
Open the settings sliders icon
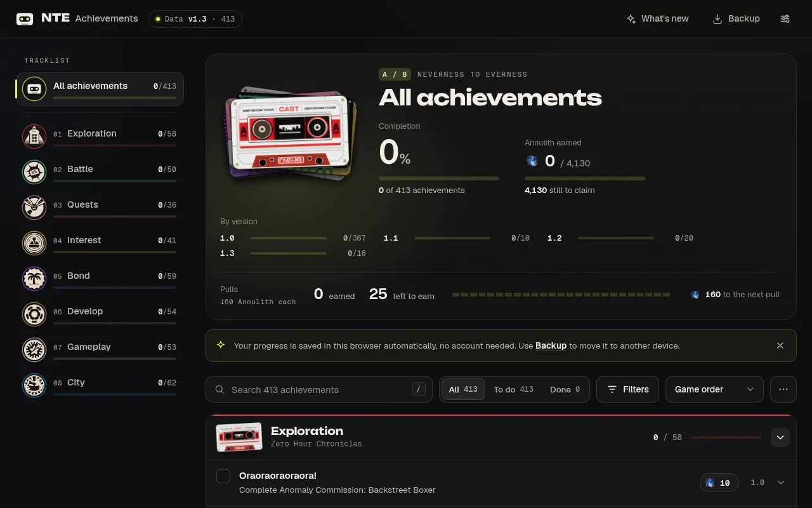coord(785,19)
